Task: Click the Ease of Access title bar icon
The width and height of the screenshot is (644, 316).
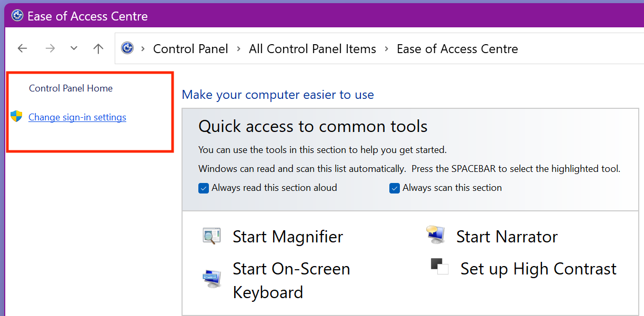Action: (x=16, y=15)
